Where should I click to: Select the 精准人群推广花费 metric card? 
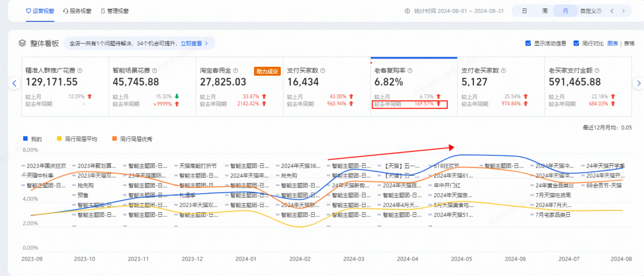65,86
